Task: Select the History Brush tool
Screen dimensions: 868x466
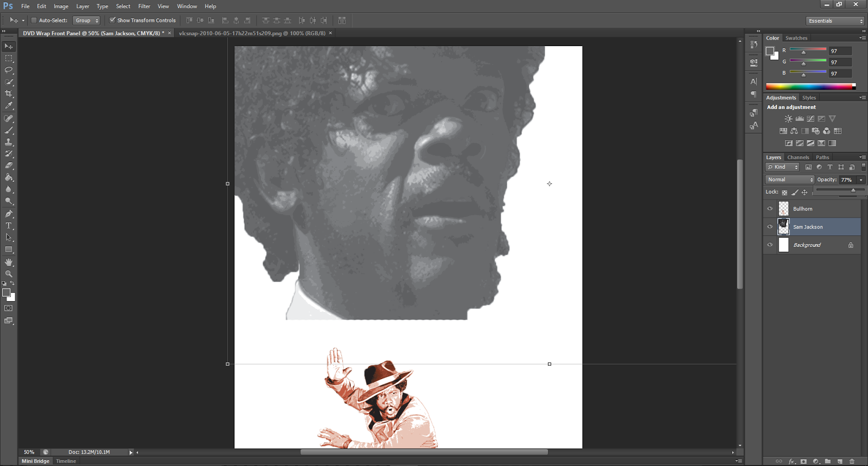Action: [9, 154]
